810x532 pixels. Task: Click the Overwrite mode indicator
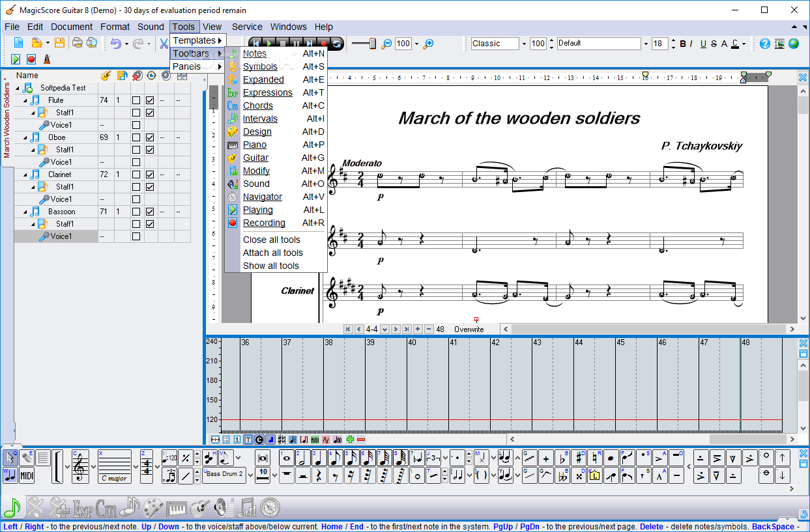point(469,329)
